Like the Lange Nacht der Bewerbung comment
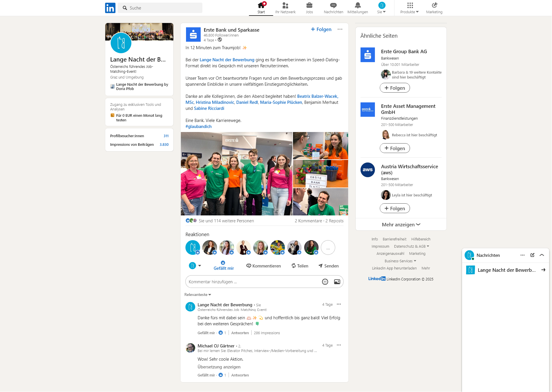Image resolution: width=552 pixels, height=392 pixels. (206, 333)
